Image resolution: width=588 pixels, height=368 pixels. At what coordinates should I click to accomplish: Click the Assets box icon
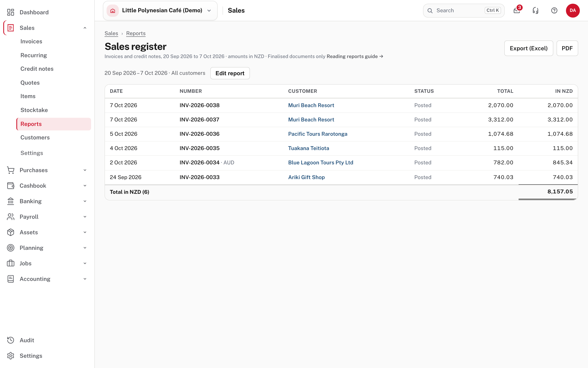(x=10, y=232)
